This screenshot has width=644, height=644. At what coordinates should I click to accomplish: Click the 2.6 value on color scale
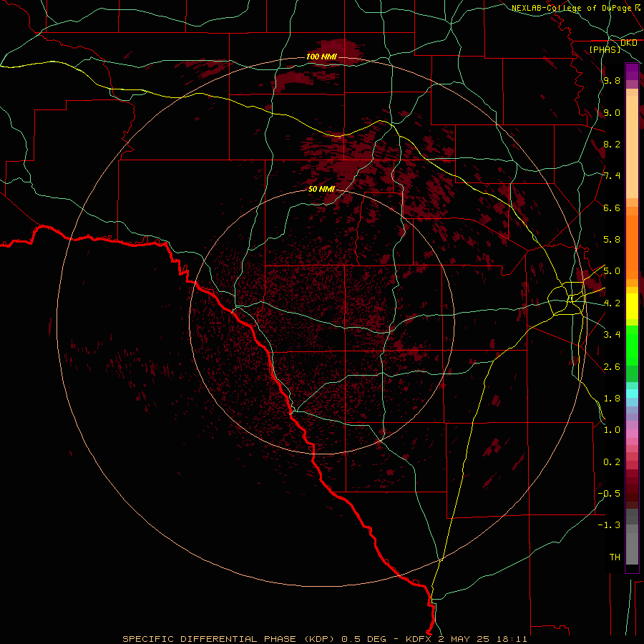pyautogui.click(x=612, y=367)
